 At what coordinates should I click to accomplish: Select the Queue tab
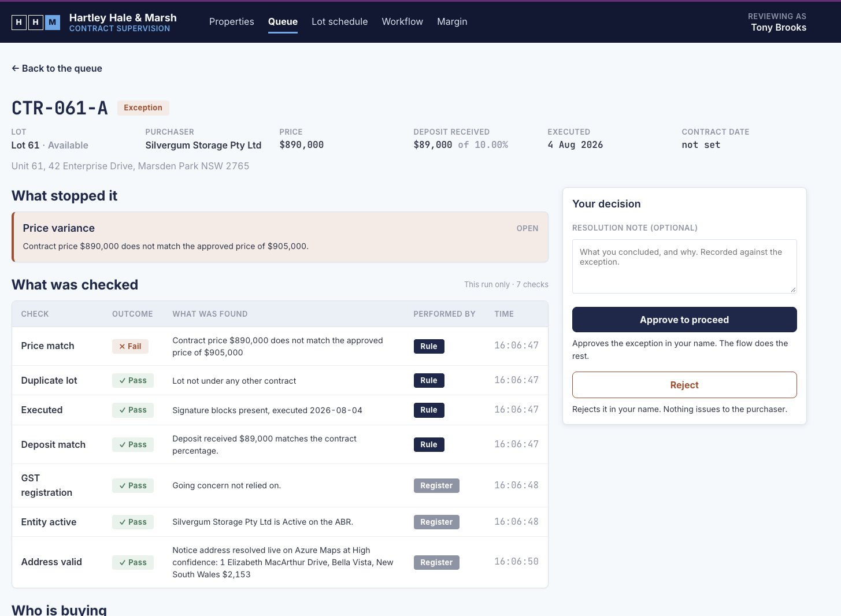283,21
